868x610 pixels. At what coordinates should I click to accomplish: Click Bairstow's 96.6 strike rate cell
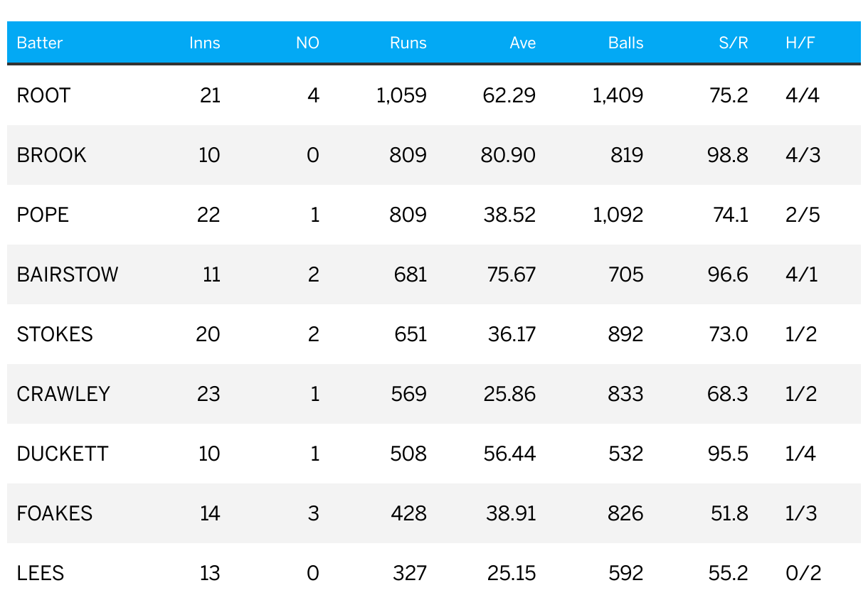tap(728, 274)
